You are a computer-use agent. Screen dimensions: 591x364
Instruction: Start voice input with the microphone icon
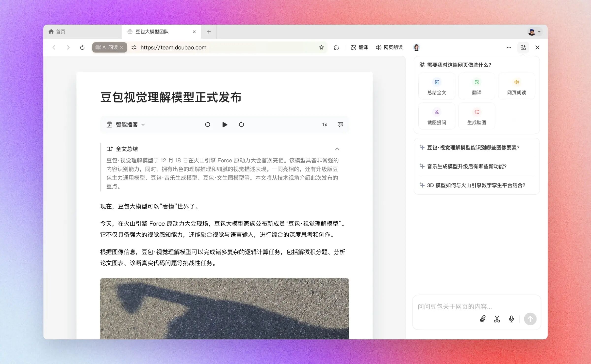[x=511, y=319]
